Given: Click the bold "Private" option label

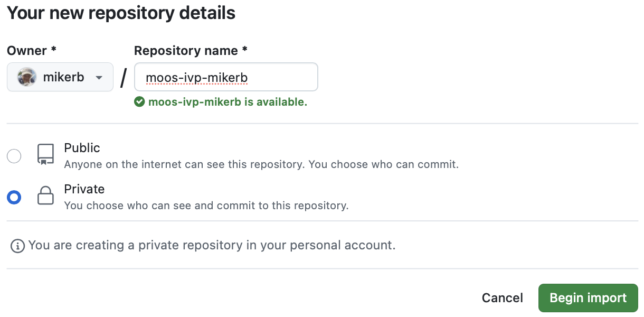Looking at the screenshot, I should pyautogui.click(x=84, y=189).
